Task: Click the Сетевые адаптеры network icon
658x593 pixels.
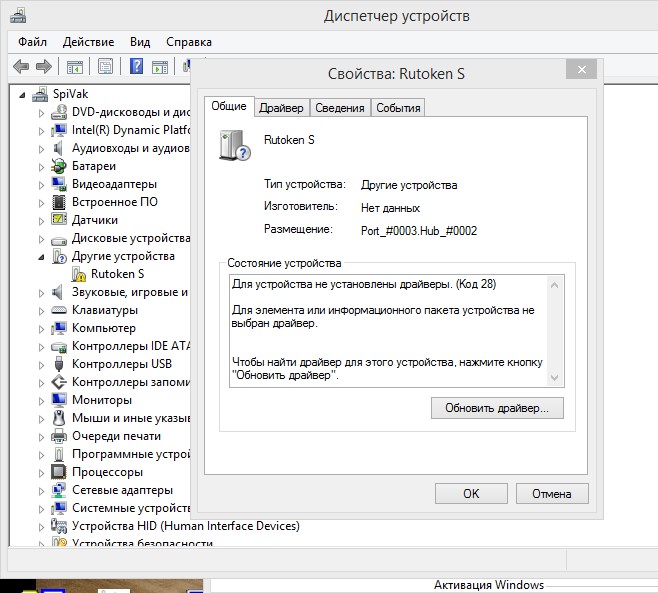Action: click(59, 490)
